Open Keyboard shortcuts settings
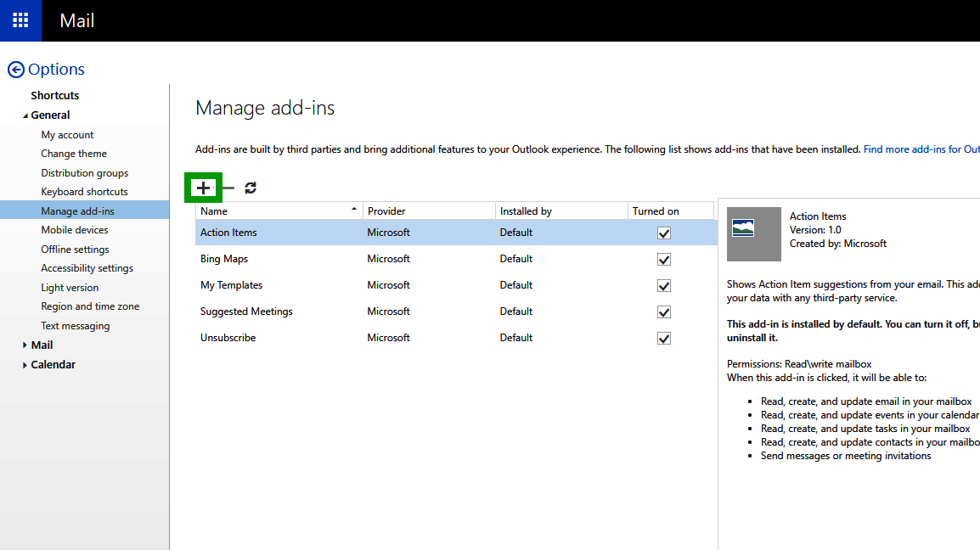The width and height of the screenshot is (980, 550). 84,191
